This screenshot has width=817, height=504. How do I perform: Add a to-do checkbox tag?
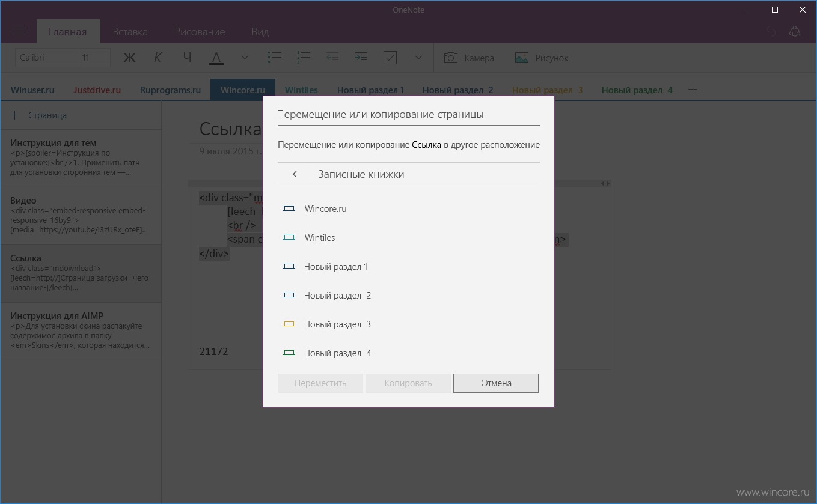point(390,58)
